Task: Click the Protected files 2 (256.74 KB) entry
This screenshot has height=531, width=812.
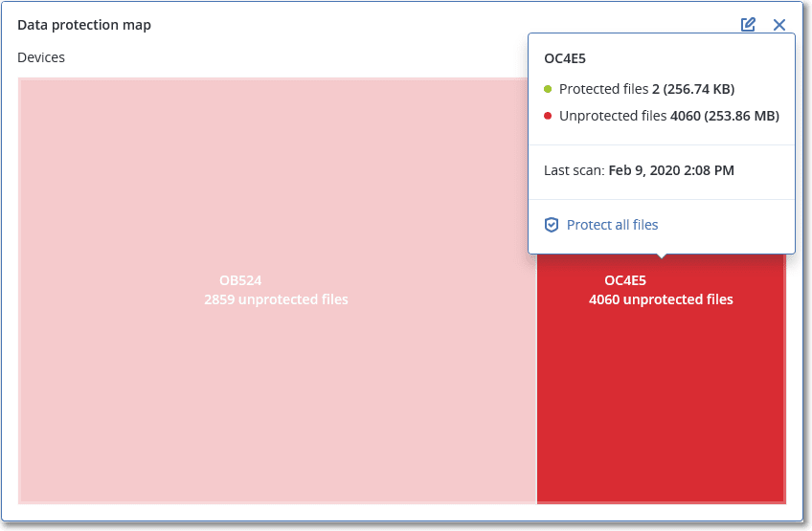Action: click(x=646, y=89)
